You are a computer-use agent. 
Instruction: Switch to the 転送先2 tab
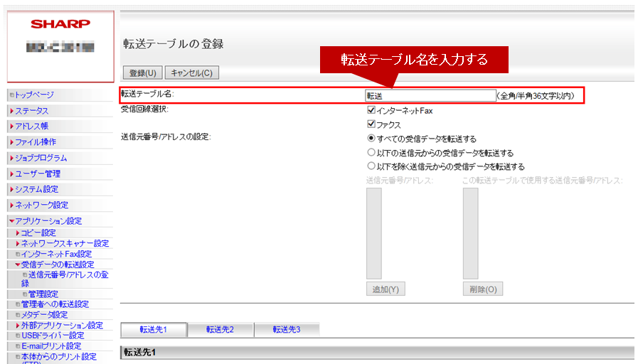[x=220, y=329]
